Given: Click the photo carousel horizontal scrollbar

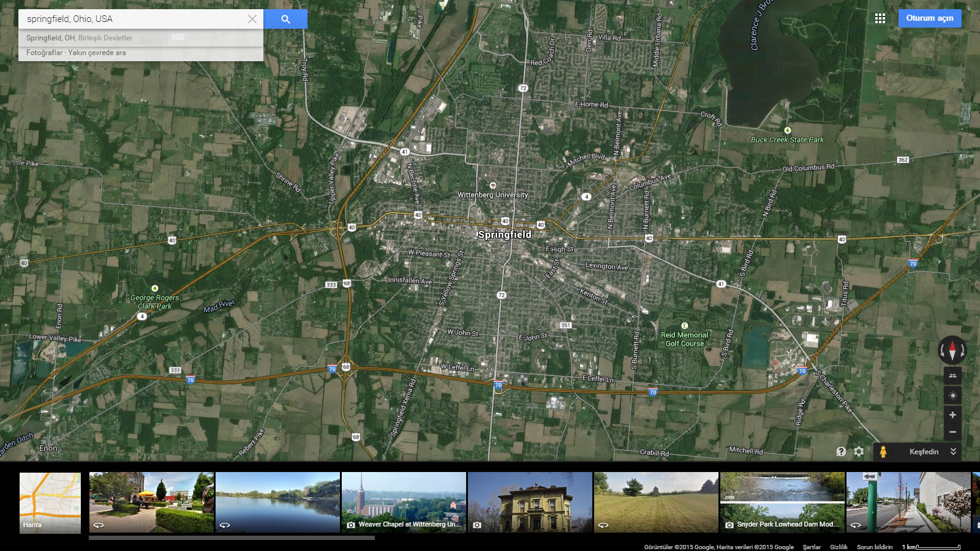Looking at the screenshot, I should pyautogui.click(x=232, y=538).
